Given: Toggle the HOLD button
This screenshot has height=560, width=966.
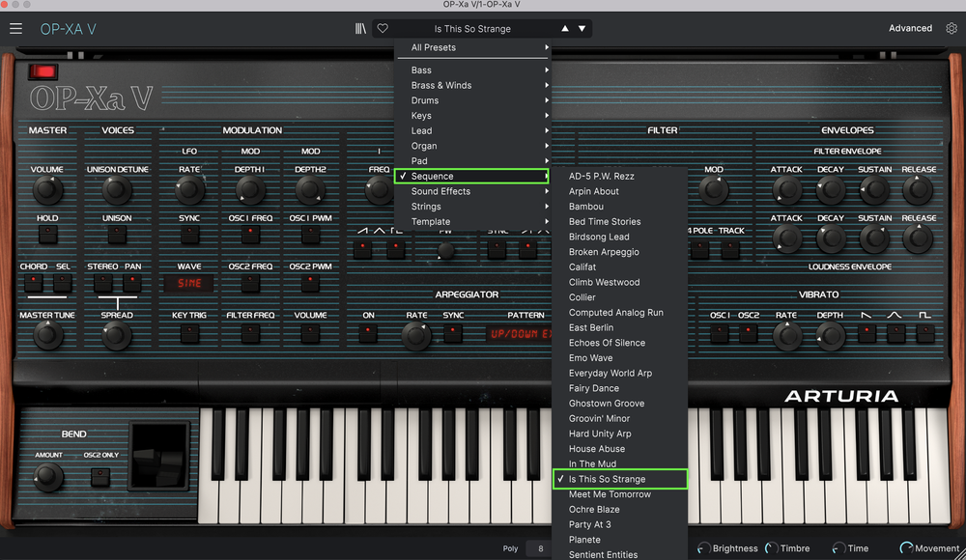Looking at the screenshot, I should coord(47,234).
